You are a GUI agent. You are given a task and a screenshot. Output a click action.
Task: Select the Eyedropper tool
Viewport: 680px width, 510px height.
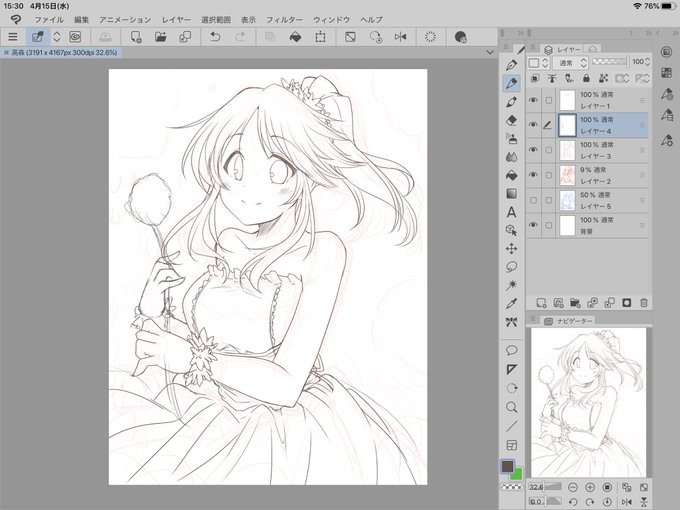click(x=512, y=304)
